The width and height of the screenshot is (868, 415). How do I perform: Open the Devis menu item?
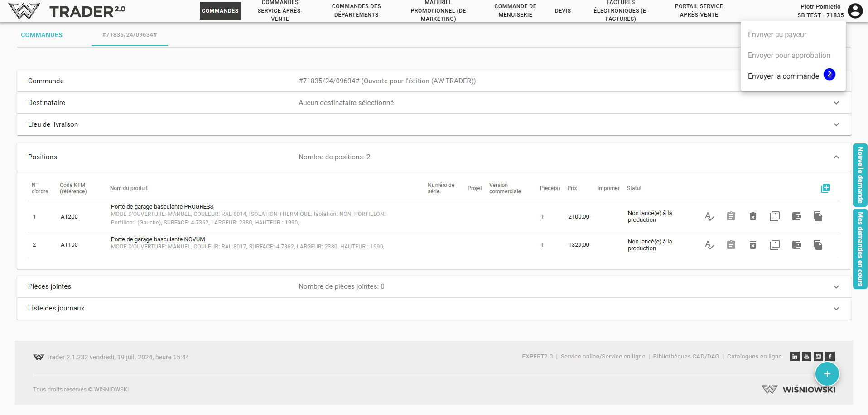pos(563,11)
